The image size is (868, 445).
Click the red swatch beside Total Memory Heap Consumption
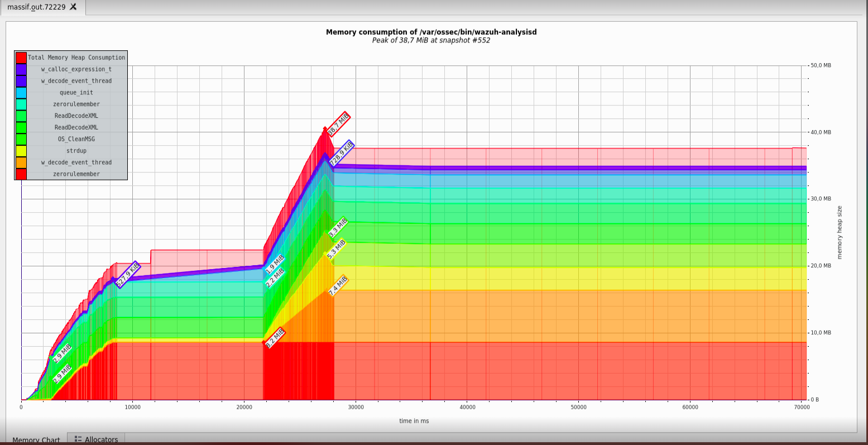(x=21, y=58)
